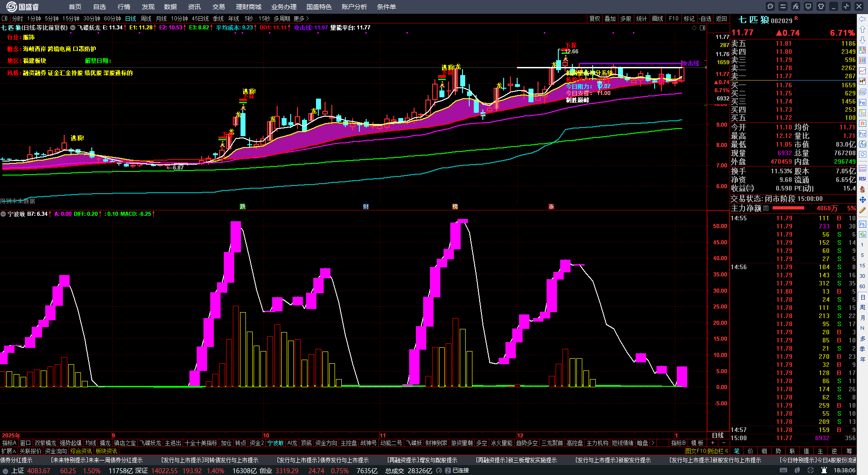
Task: Open the 国盛特色 menu
Action: (x=319, y=7)
